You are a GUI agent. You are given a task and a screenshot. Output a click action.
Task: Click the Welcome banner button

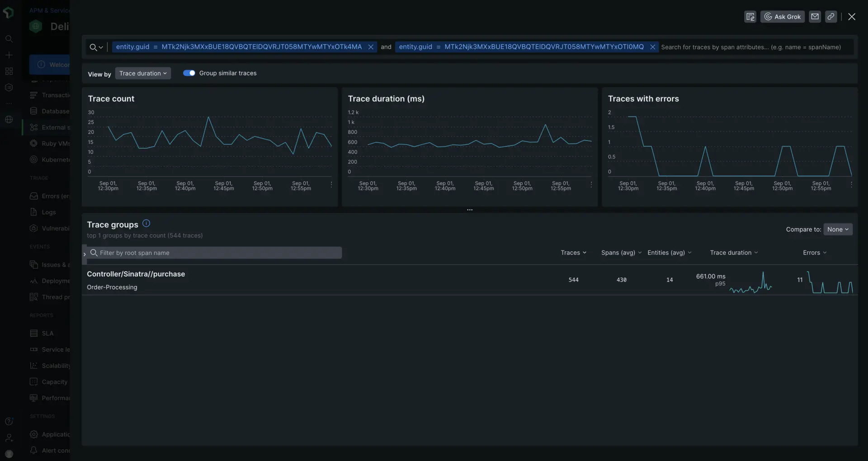[50, 65]
